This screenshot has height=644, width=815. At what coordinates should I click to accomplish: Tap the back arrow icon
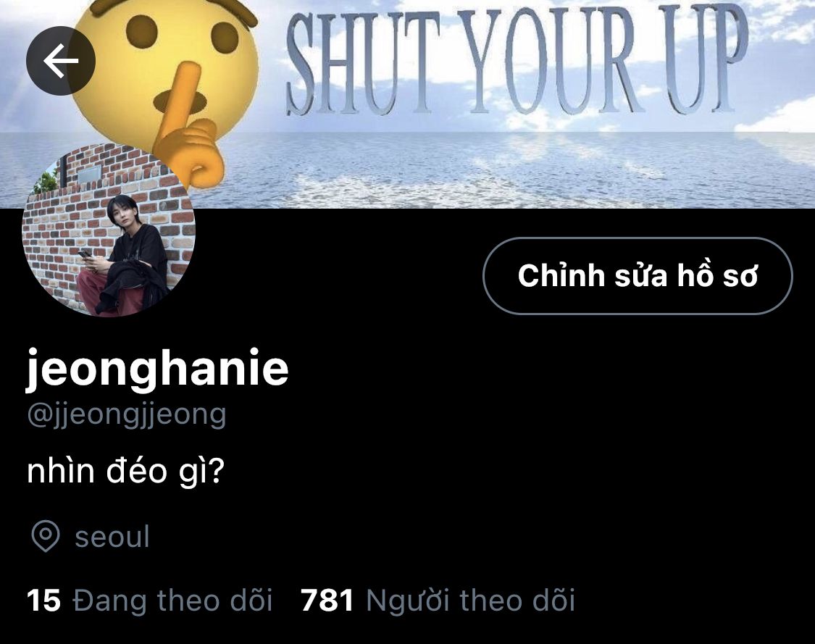(x=61, y=60)
